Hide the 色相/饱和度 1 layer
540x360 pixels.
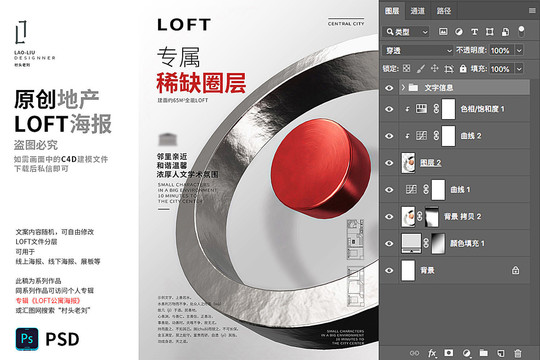(389, 109)
